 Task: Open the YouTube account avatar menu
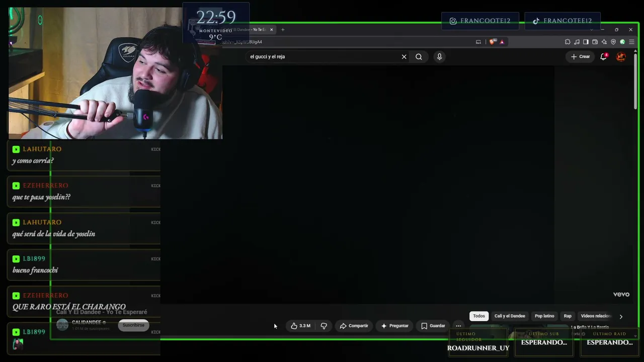click(x=621, y=57)
